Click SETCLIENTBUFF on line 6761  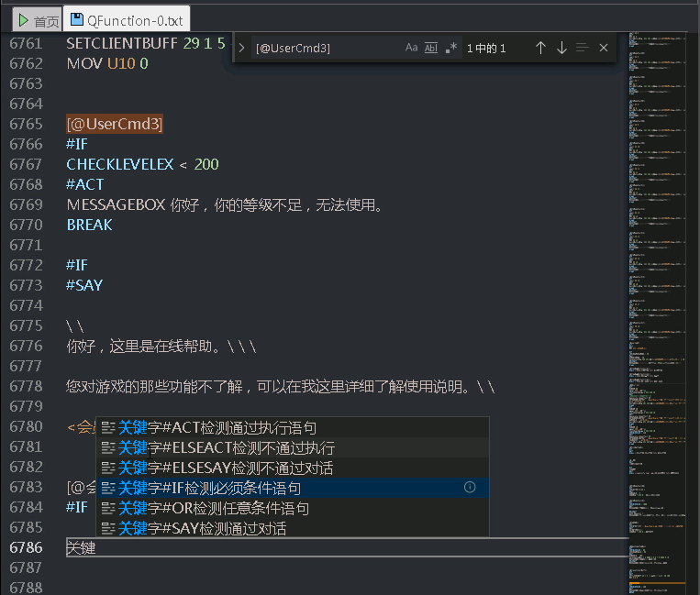coord(122,43)
